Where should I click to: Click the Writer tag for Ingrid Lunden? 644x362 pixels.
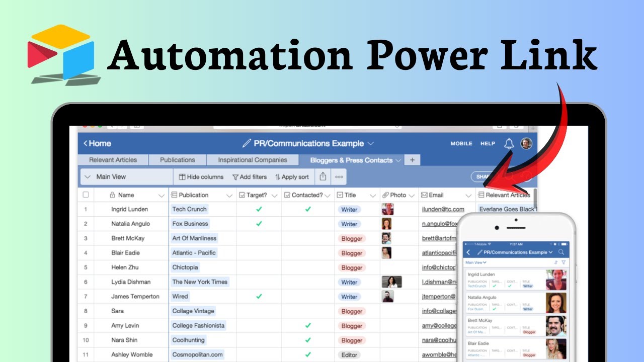(x=349, y=210)
